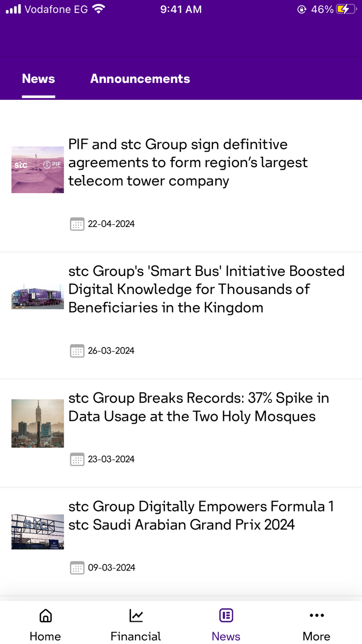The width and height of the screenshot is (362, 644).
Task: Switch to the Announcements tab
Action: click(x=140, y=79)
